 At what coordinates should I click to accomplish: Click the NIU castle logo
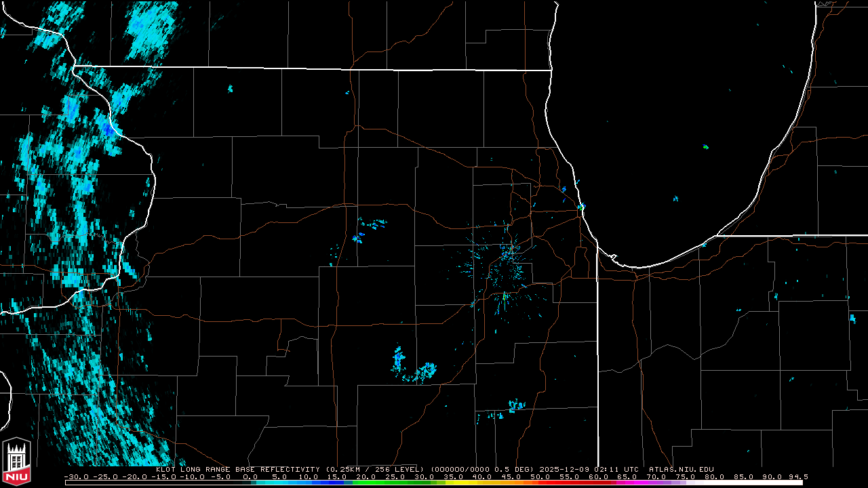pyautogui.click(x=17, y=462)
